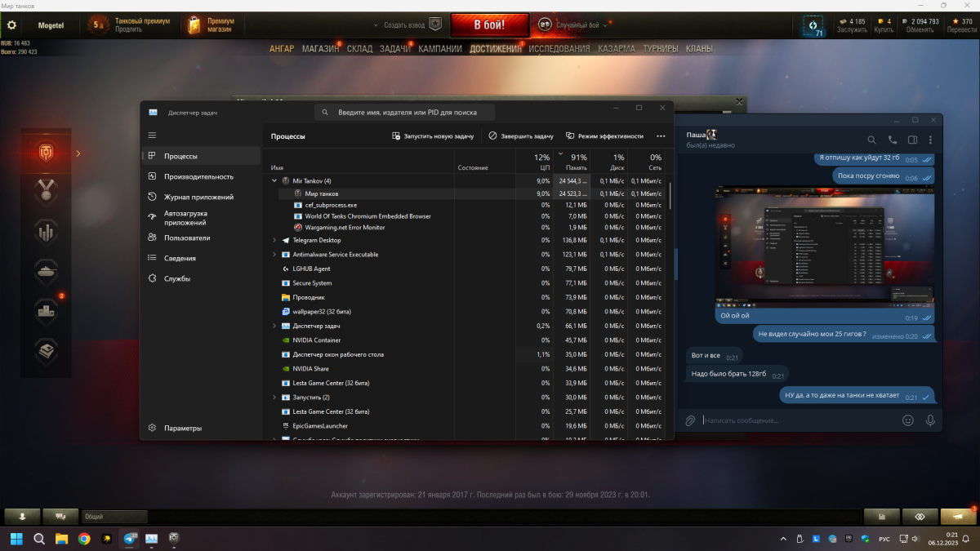Click the End task button in Task Manager
This screenshot has height=551, width=980.
tap(521, 136)
